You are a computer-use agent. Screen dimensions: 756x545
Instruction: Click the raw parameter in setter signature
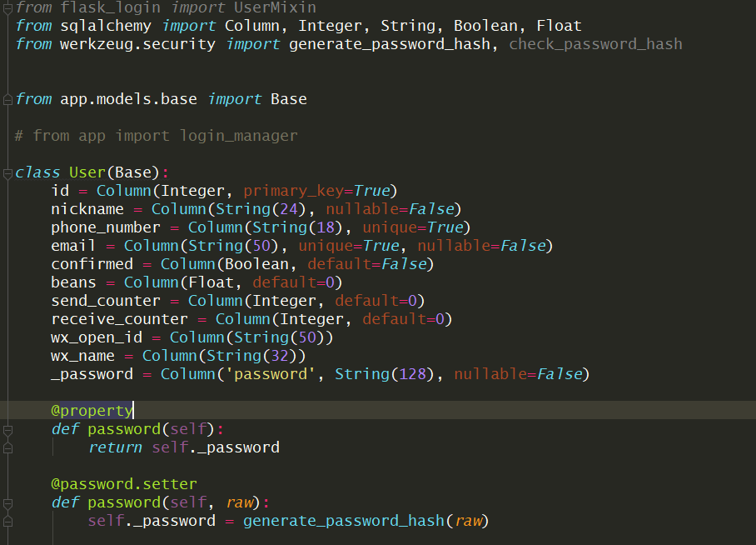(x=239, y=502)
